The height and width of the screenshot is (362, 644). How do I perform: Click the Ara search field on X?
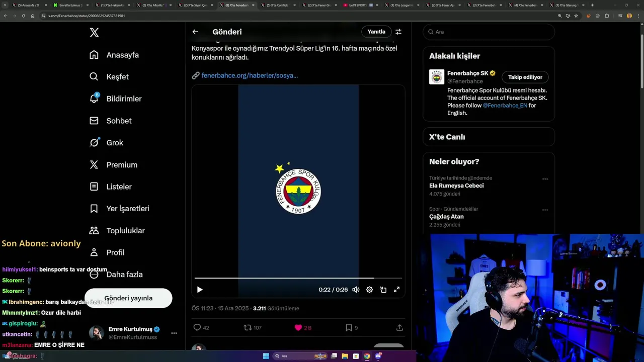tap(489, 32)
